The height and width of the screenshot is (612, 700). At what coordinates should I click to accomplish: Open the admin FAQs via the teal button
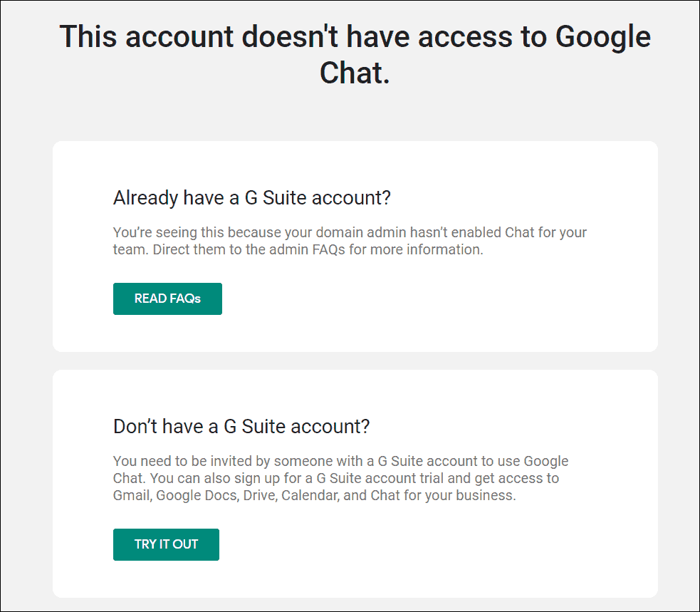click(167, 299)
